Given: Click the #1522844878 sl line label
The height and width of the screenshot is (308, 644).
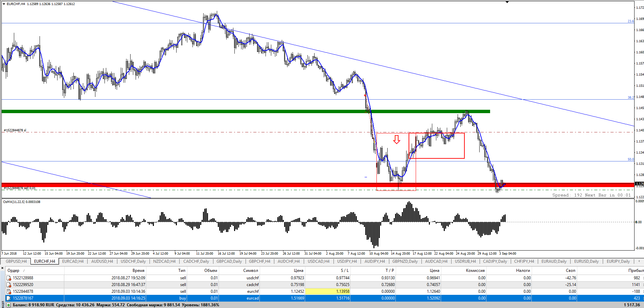Looking at the screenshot, I should 15,130.
